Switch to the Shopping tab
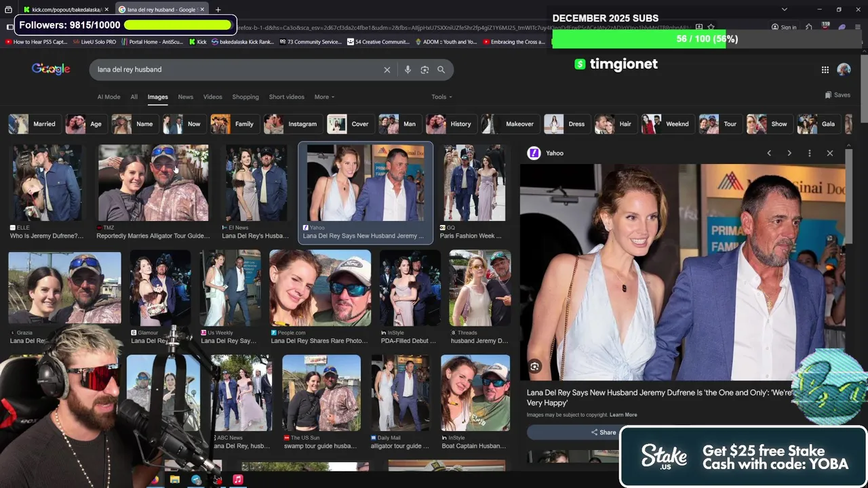 click(x=245, y=97)
